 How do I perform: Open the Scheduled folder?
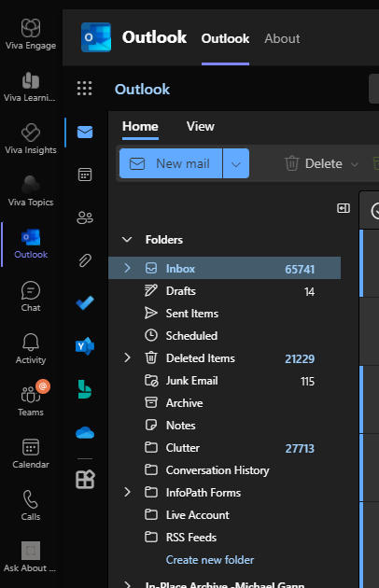tap(224, 336)
